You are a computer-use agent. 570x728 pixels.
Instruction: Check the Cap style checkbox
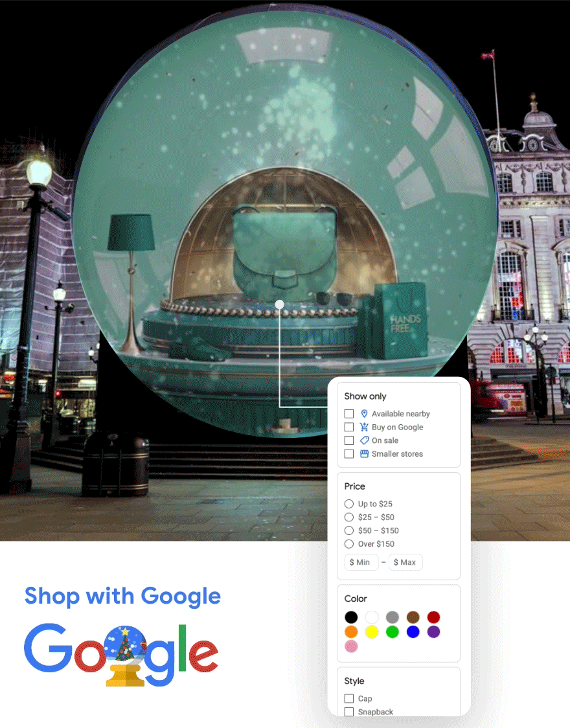coord(349,698)
